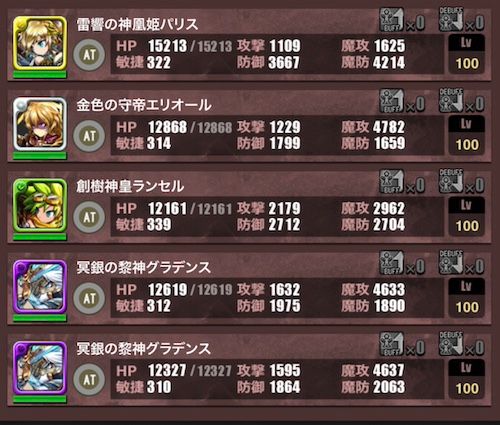Select the 金色の守帝エリオール character icon
Image resolution: width=500 pixels, height=425 pixels.
(x=40, y=124)
